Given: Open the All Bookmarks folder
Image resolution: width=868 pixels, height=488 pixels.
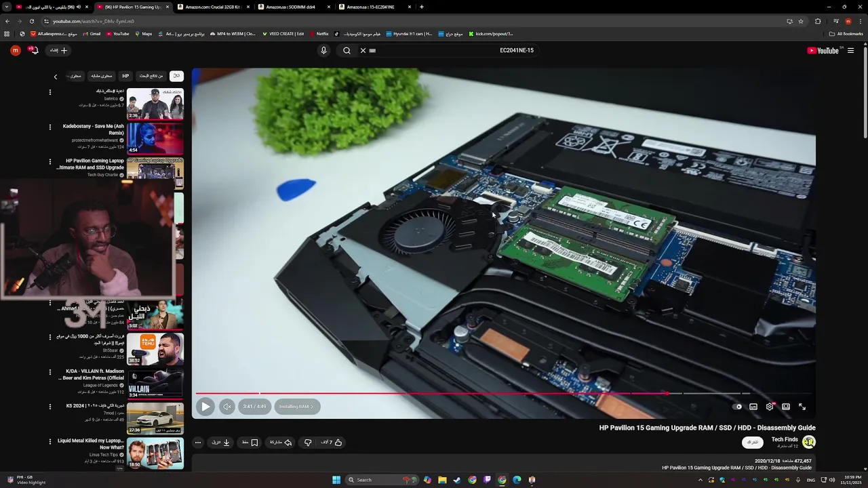Looking at the screenshot, I should 846,34.
